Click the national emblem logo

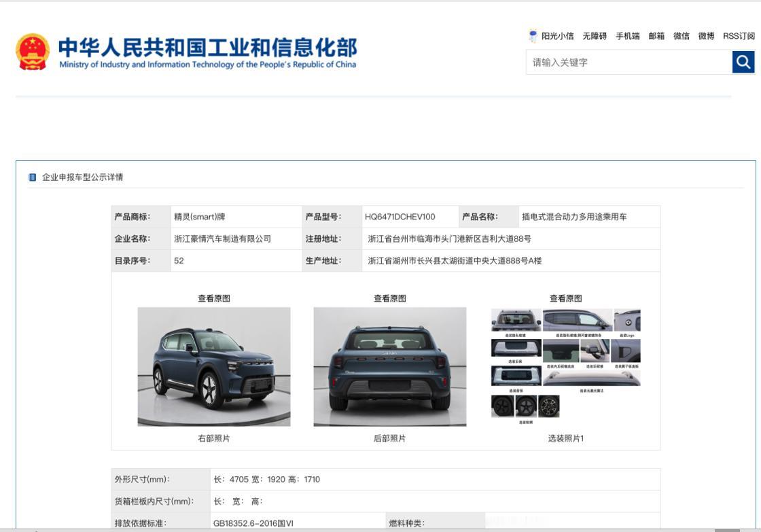pos(33,52)
